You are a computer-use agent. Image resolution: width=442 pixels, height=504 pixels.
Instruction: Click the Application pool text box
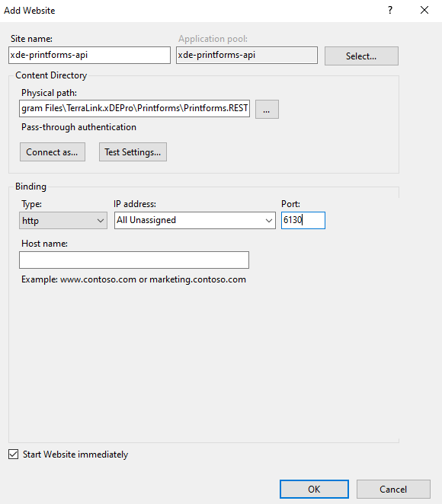coord(247,55)
